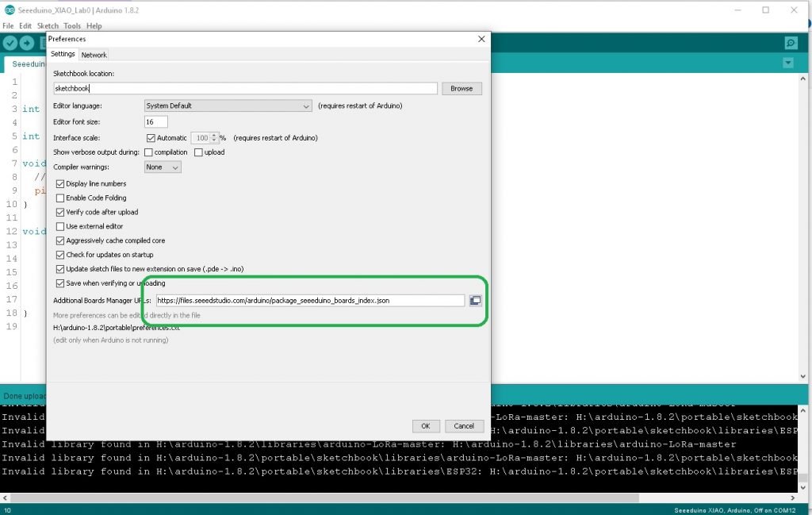Click the Browse button
812x515 pixels.
pyautogui.click(x=462, y=89)
